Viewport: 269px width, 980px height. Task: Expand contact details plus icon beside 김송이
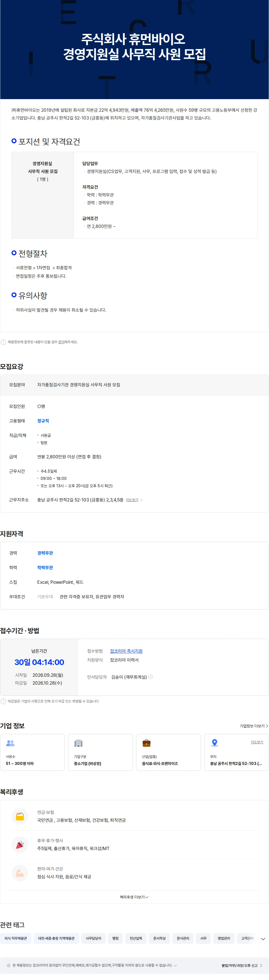tap(151, 676)
